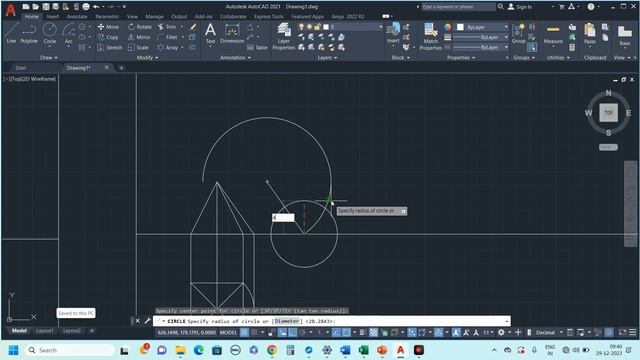The height and width of the screenshot is (360, 640).
Task: Click the object color wheel swatch
Action: (x=448, y=27)
